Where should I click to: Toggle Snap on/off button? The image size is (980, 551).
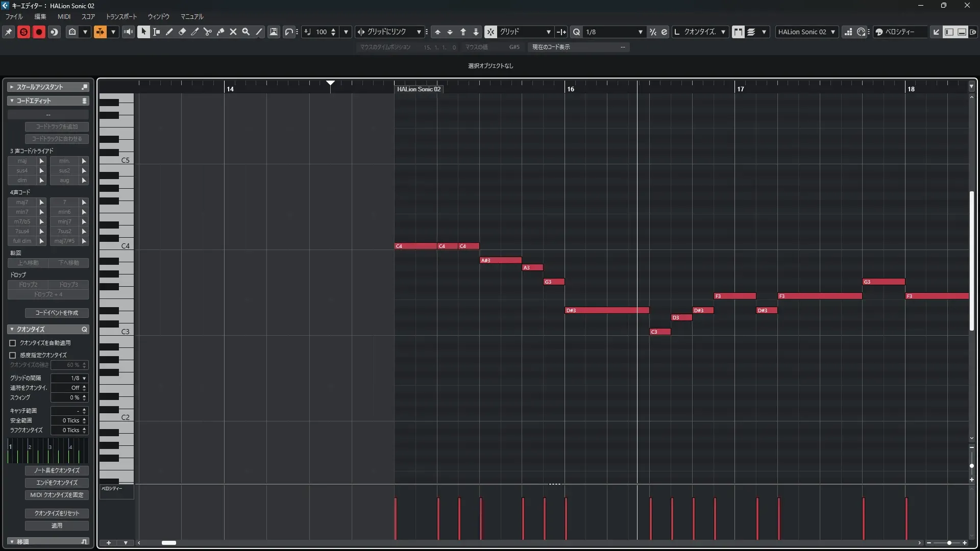click(490, 32)
